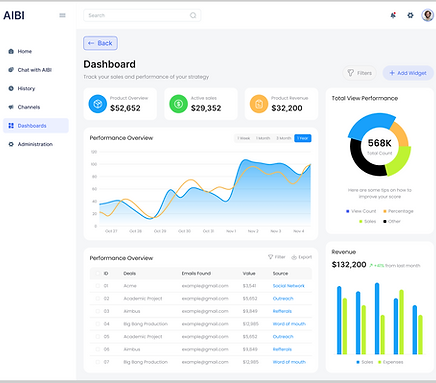Screen dimensions: 436x383
Task: Open the notifications bell icon
Action: (x=393, y=15)
